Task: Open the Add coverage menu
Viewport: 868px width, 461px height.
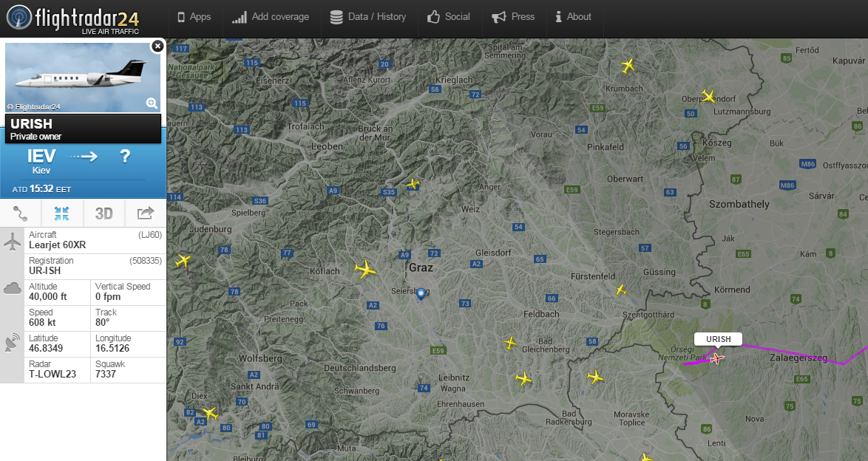Action: pyautogui.click(x=271, y=17)
